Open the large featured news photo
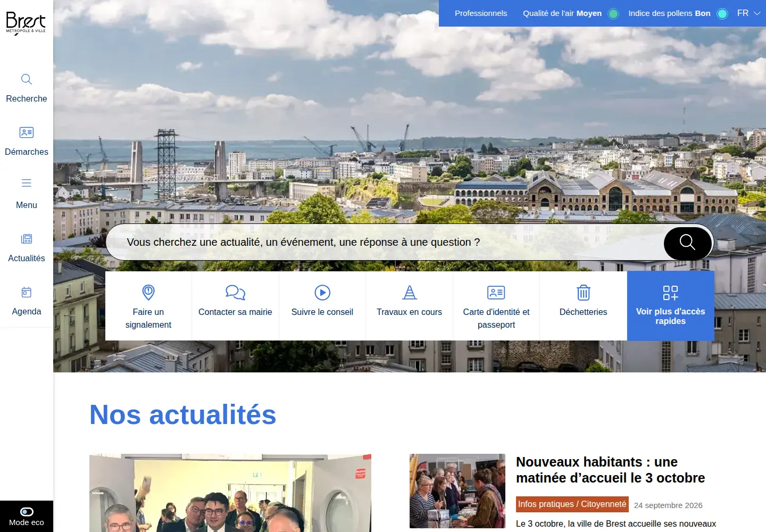This screenshot has height=532, width=766. [230, 493]
